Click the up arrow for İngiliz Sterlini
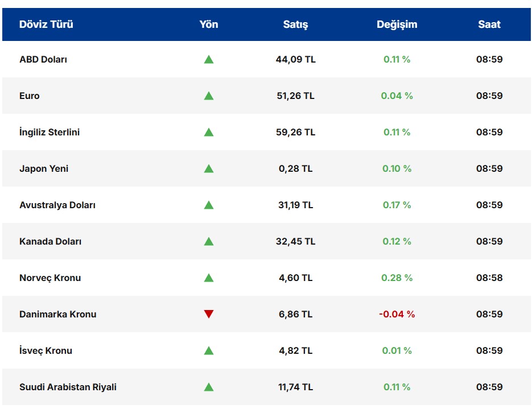The width and height of the screenshot is (532, 409). pos(209,132)
